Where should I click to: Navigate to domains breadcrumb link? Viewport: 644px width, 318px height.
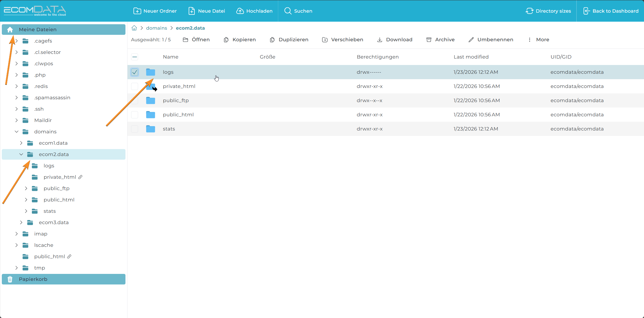coord(156,28)
